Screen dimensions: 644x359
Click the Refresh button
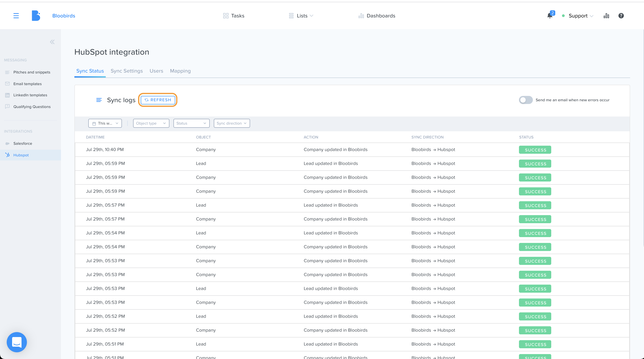(x=158, y=100)
